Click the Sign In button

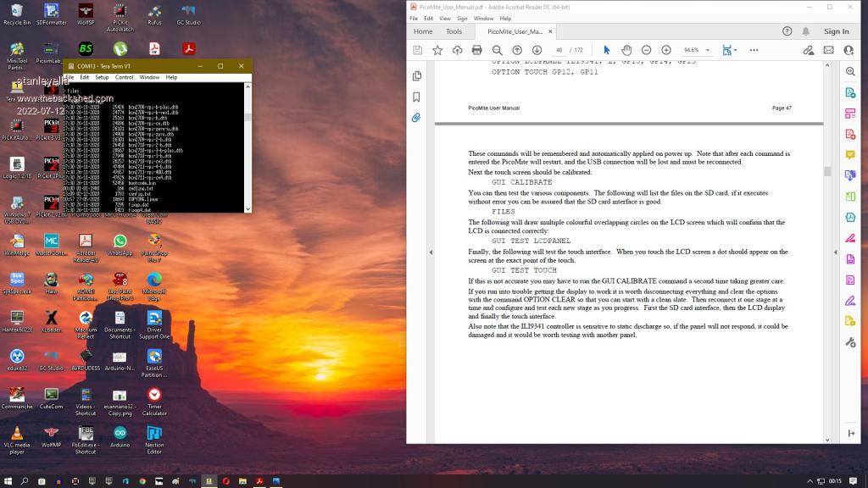tap(836, 31)
